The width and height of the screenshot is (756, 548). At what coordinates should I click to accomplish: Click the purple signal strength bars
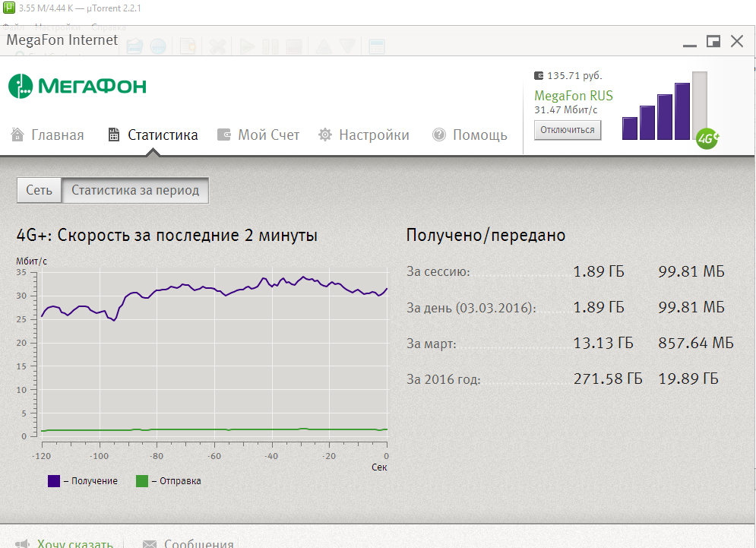tap(664, 106)
